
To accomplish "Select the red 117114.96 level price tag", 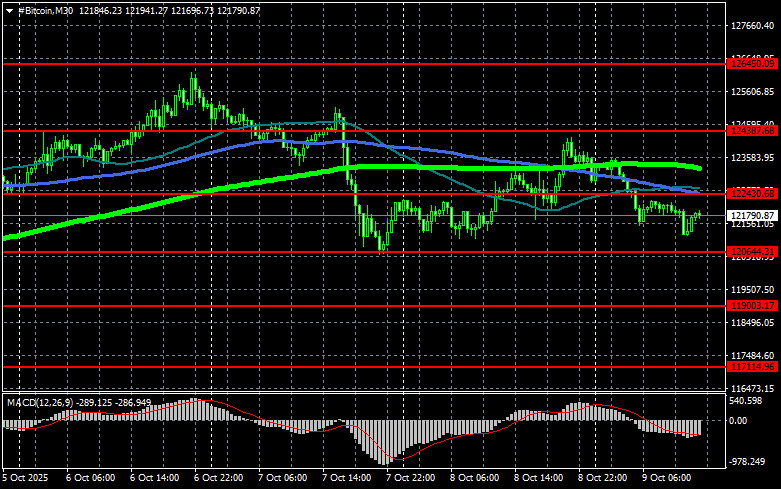I will pyautogui.click(x=752, y=367).
